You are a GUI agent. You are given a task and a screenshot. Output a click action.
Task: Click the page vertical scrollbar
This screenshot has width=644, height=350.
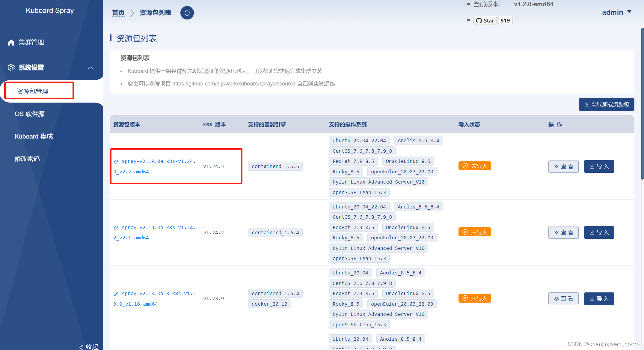click(x=642, y=103)
